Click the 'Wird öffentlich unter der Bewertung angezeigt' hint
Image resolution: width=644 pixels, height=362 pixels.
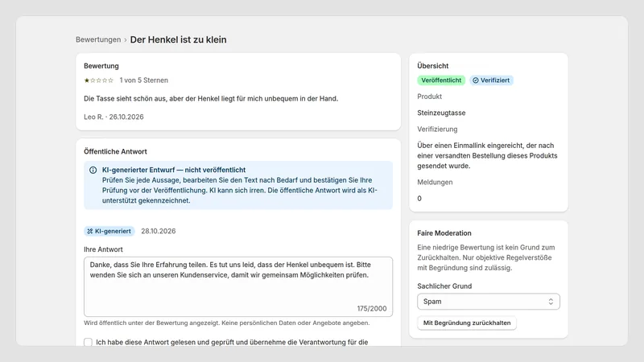[227, 323]
